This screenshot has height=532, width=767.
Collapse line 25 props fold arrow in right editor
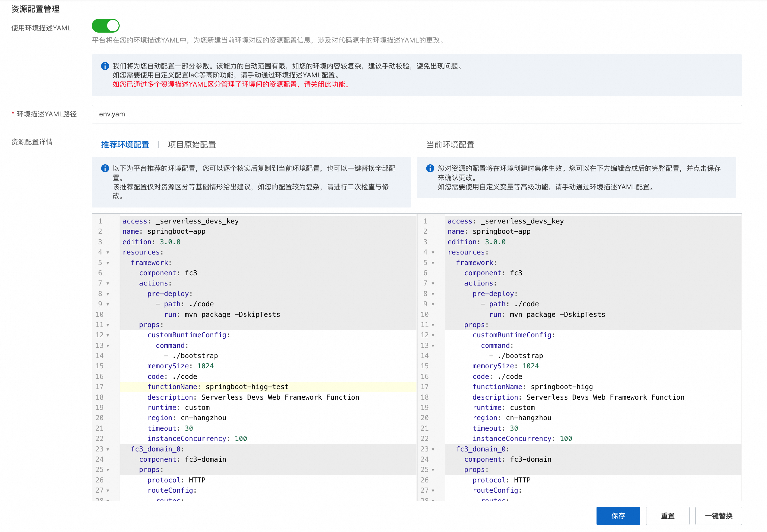click(433, 470)
